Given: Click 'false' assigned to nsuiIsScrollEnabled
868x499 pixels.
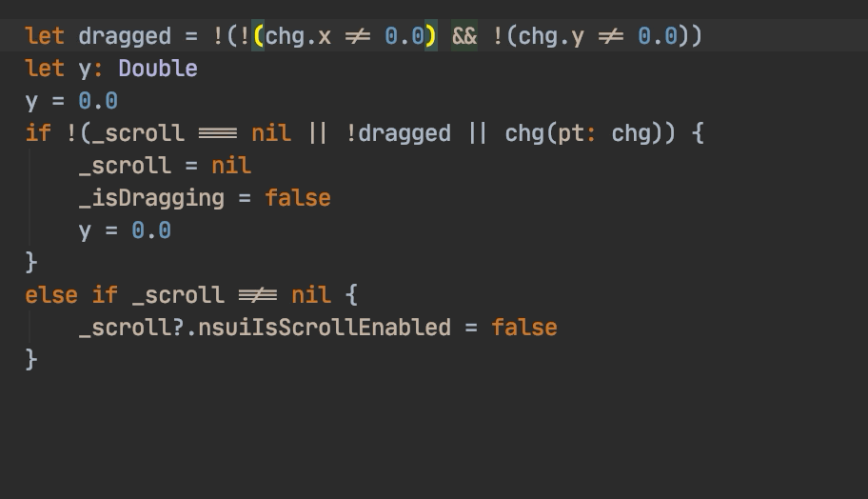Looking at the screenshot, I should (524, 328).
